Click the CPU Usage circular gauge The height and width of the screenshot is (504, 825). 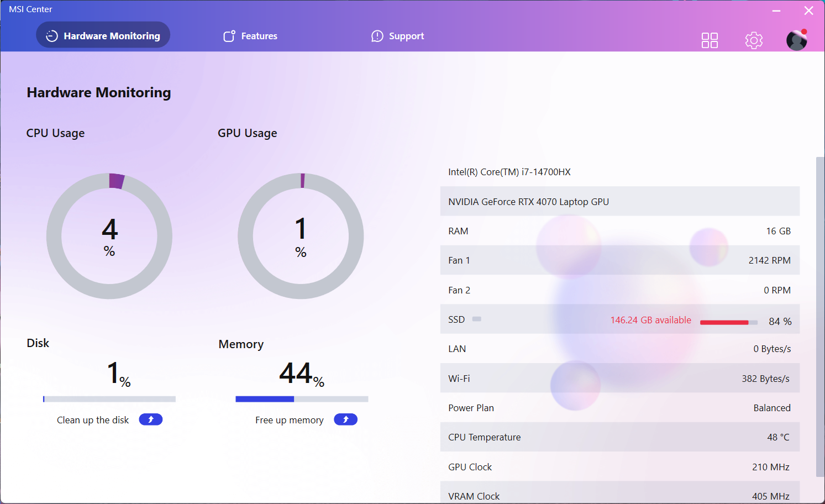coord(109,237)
